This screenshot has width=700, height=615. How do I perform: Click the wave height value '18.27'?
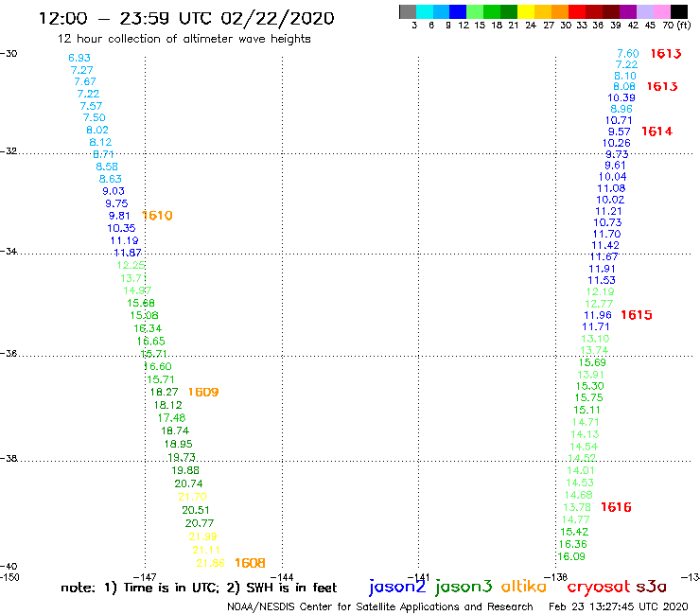(x=164, y=392)
